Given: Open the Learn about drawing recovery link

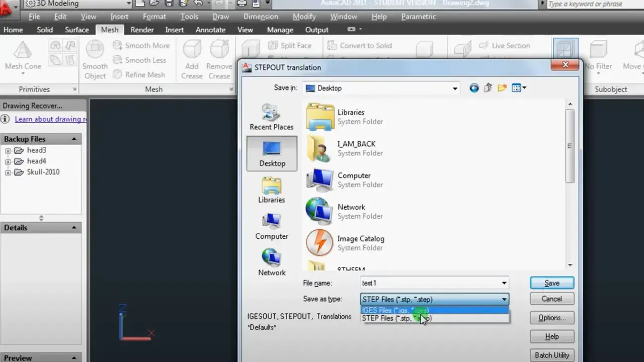Looking at the screenshot, I should tap(50, 119).
